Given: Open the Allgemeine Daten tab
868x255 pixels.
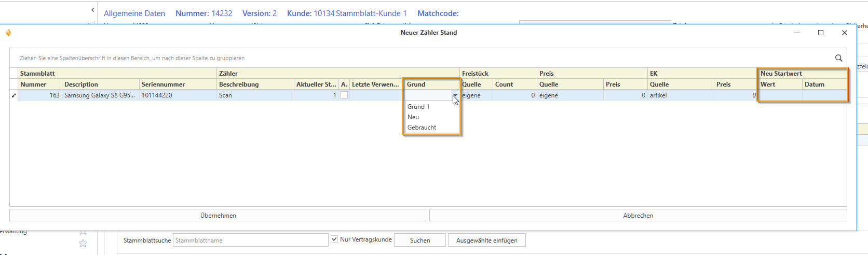Looking at the screenshot, I should click(x=134, y=13).
